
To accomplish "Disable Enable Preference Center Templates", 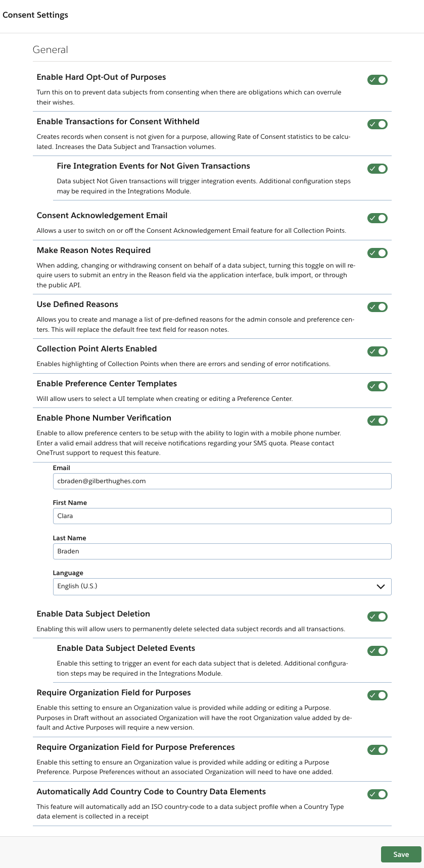I will pos(376,386).
